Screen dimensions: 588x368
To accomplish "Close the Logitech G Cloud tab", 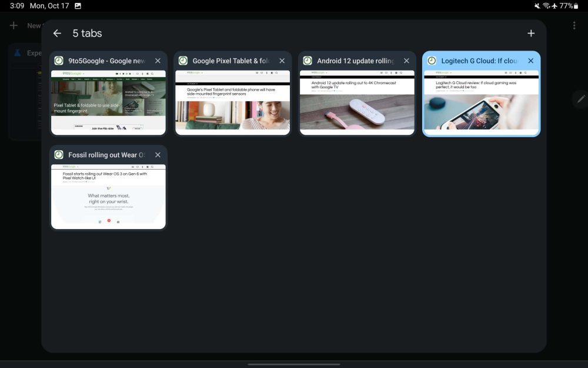I will click(530, 61).
